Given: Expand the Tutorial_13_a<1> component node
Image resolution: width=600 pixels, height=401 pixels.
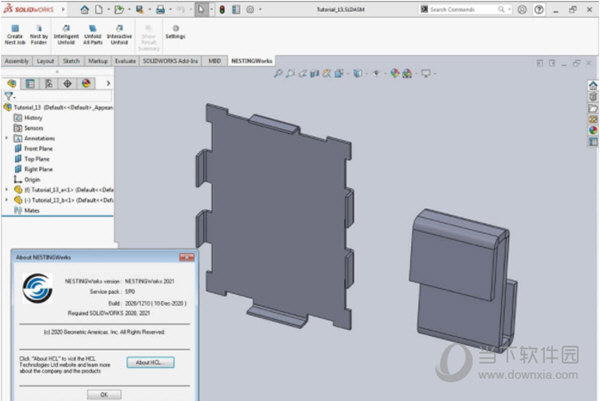Looking at the screenshot, I should [x=7, y=189].
